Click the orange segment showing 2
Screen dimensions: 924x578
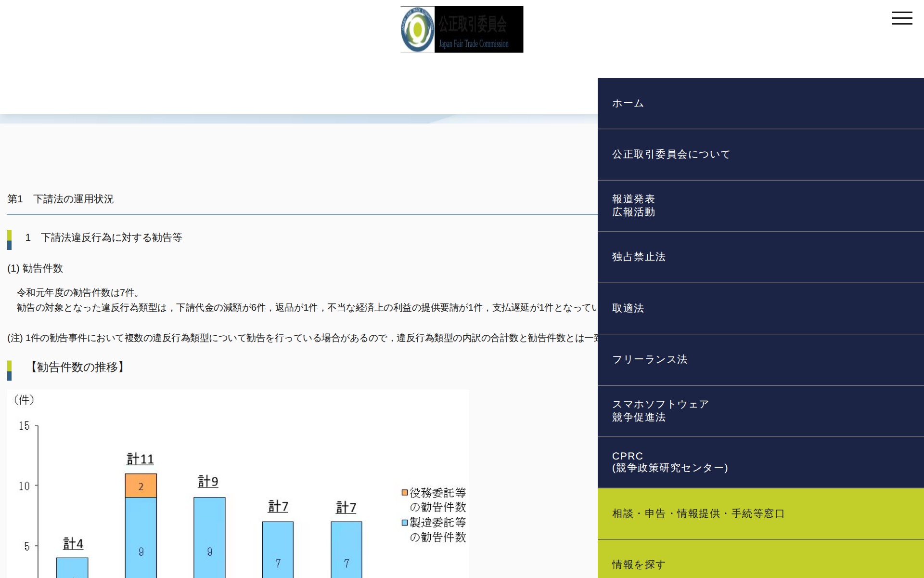[140, 485]
